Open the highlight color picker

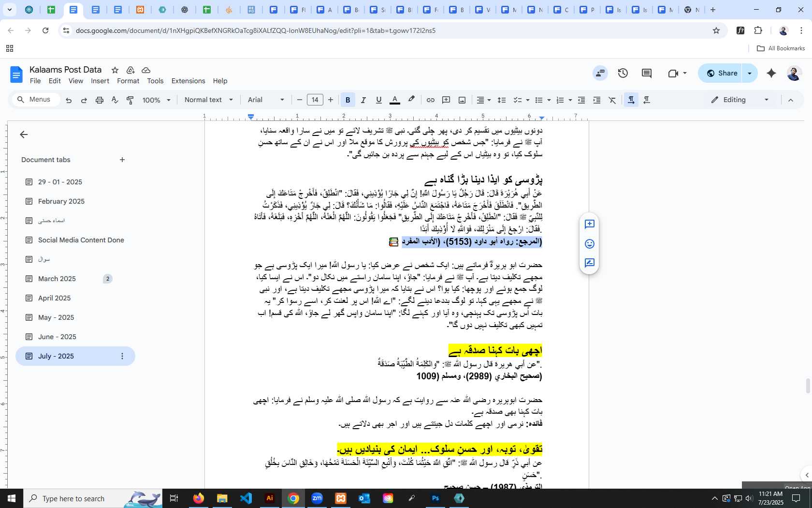point(411,100)
